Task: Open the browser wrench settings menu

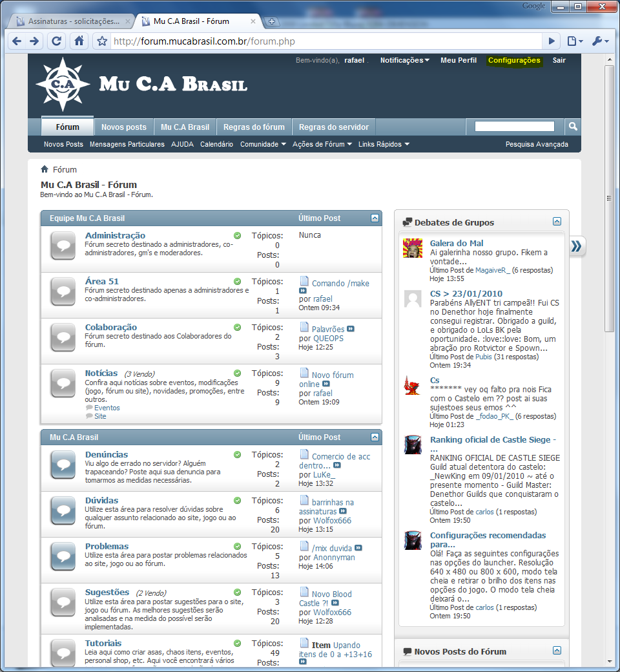Action: click(x=599, y=41)
